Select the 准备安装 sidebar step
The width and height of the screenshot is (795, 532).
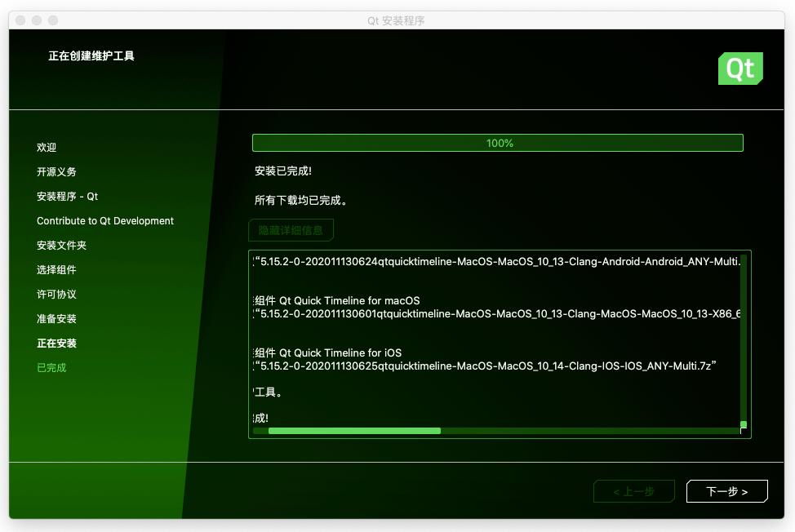coord(56,319)
